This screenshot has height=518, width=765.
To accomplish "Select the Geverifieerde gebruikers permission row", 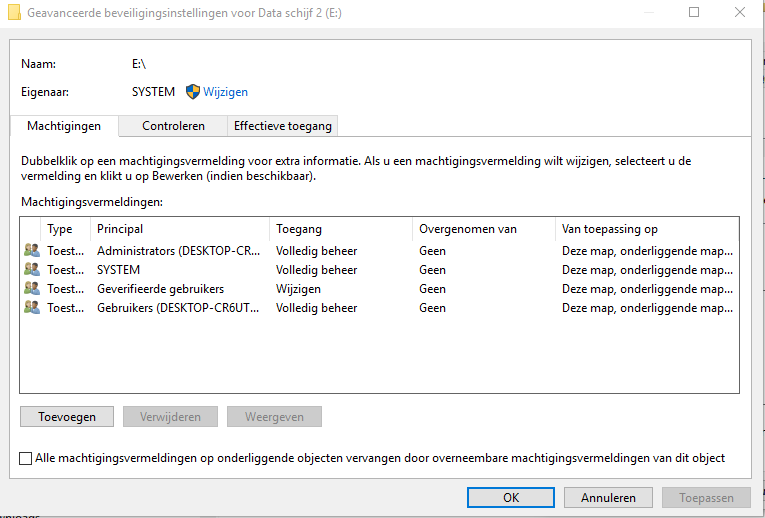I will click(160, 289).
